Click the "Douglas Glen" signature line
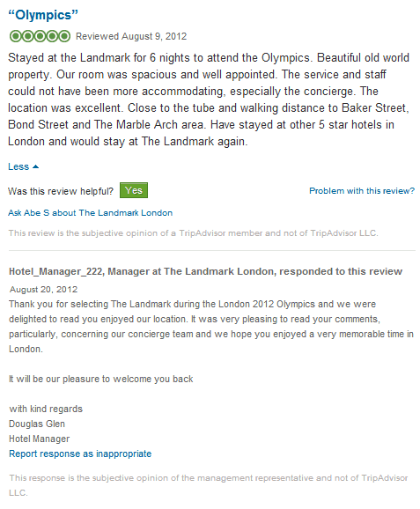This screenshot has height=509, width=420. click(37, 424)
